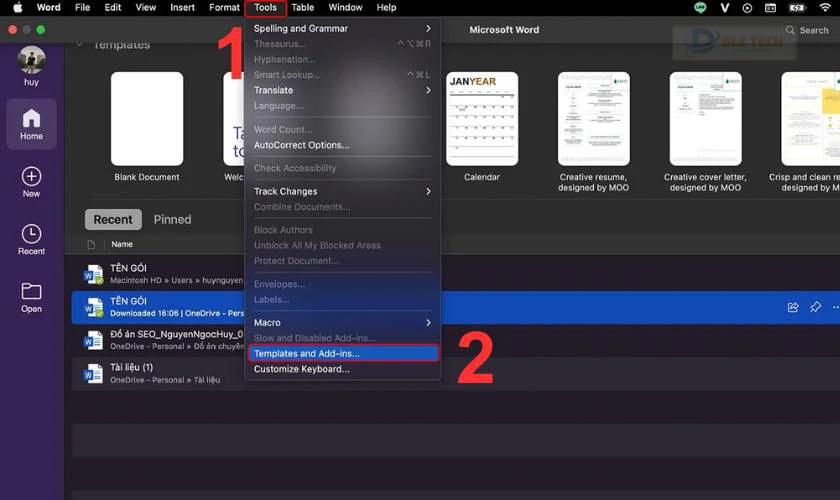840x500 pixels.
Task: Select Smart Lookup menu item
Action: coord(343,75)
